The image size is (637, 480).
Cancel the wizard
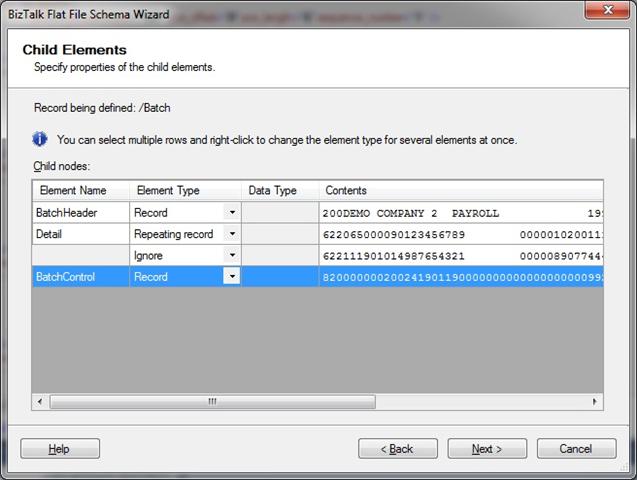576,449
